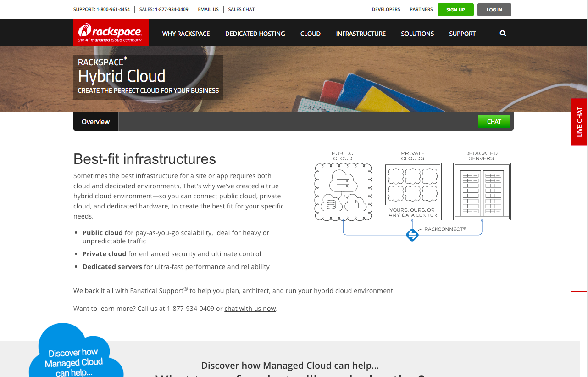Click 'Create the perfect cloud for your business' tagline
588x377 pixels.
[149, 90]
